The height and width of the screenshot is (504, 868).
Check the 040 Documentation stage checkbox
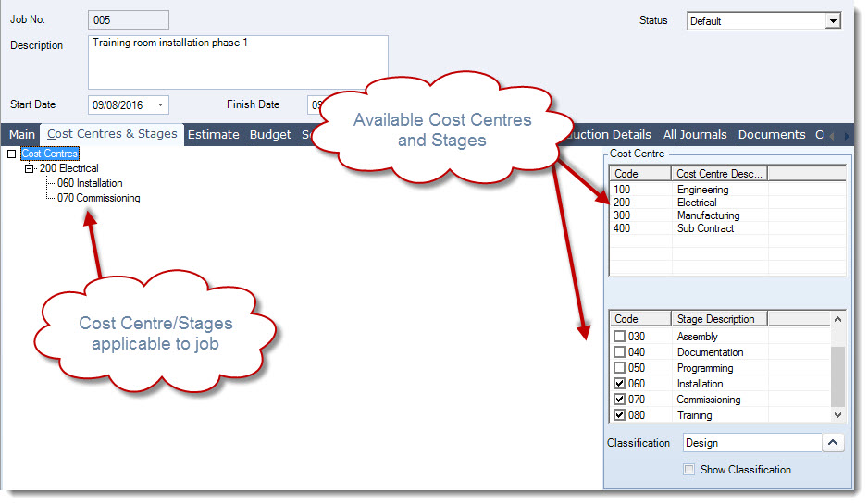(619, 351)
